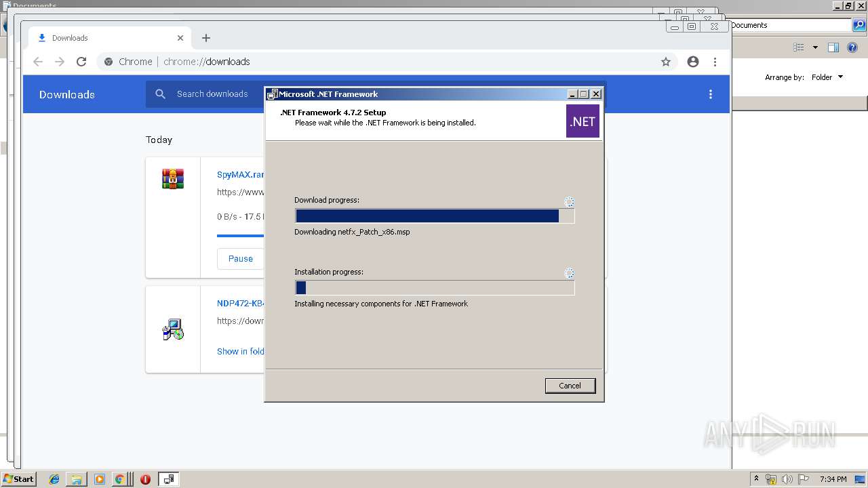Open the NDP472-KB download link
This screenshot has height=488, width=868.
(x=240, y=303)
